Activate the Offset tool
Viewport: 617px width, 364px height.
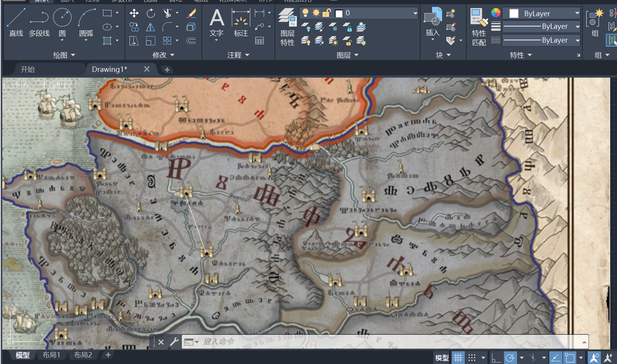click(191, 41)
